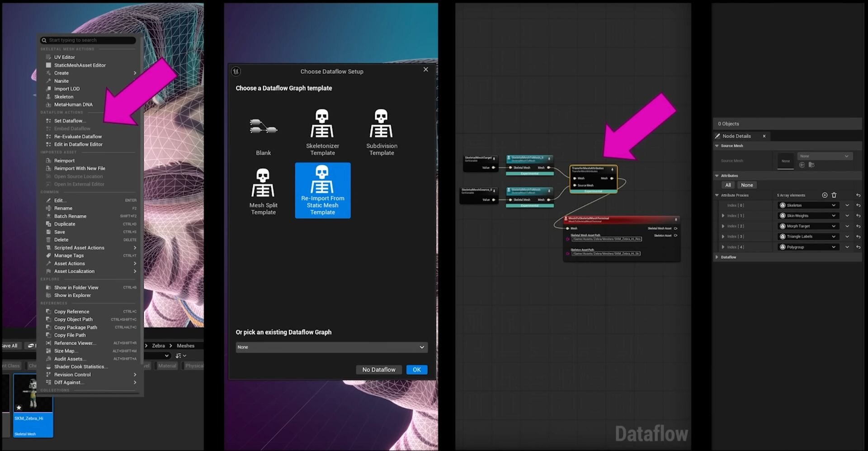Viewport: 868px width, 451px height.
Task: Use selected asset arrow for Source Mesh
Action: pyautogui.click(x=802, y=165)
